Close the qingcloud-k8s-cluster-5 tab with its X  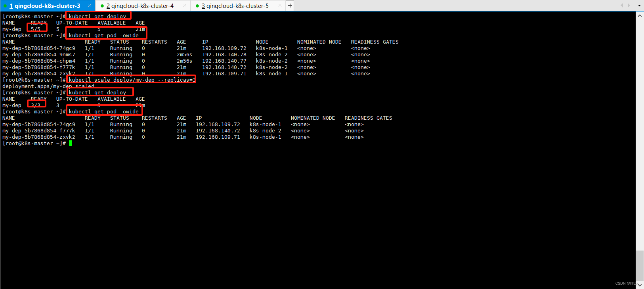[x=280, y=6]
